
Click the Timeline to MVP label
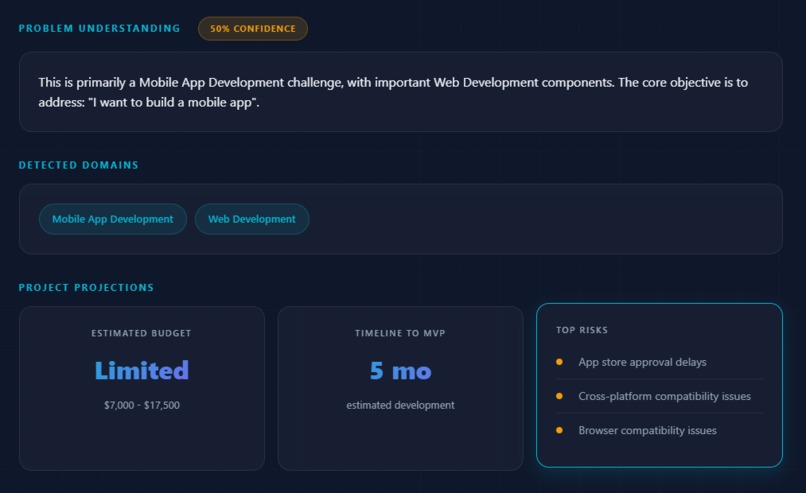point(400,333)
